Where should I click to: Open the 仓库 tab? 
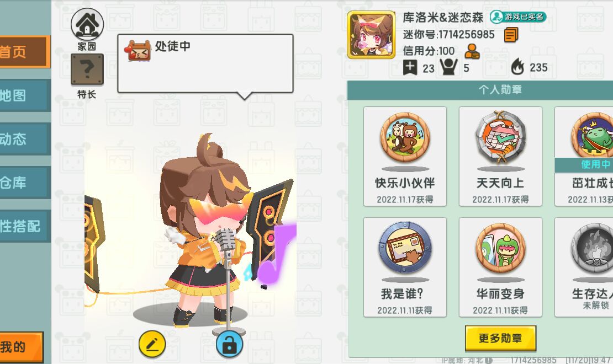(25, 183)
